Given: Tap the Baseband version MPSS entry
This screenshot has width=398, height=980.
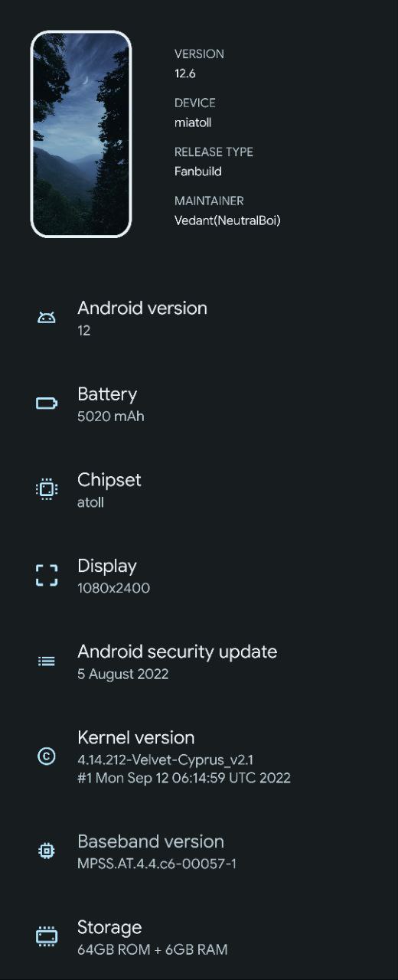Looking at the screenshot, I should 199,851.
